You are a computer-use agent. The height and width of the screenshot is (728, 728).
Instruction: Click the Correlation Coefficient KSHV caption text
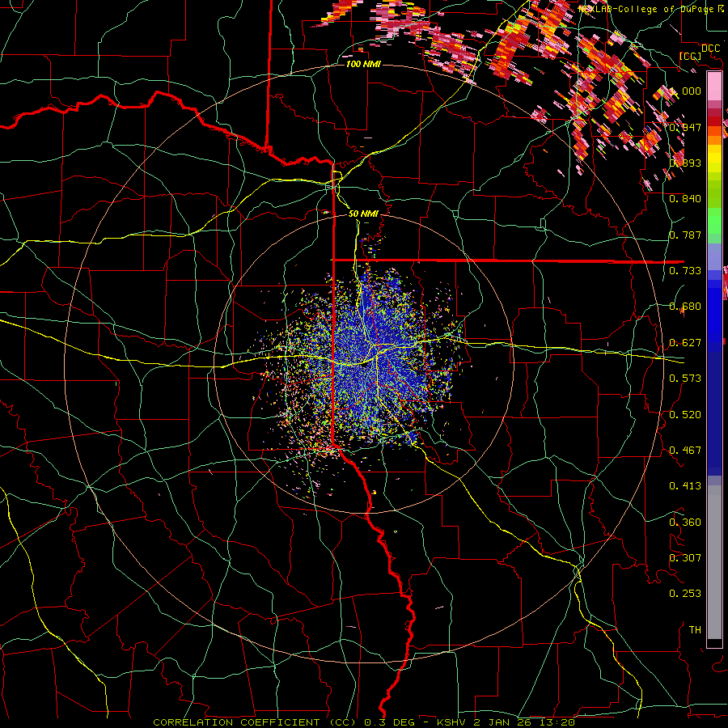363,722
